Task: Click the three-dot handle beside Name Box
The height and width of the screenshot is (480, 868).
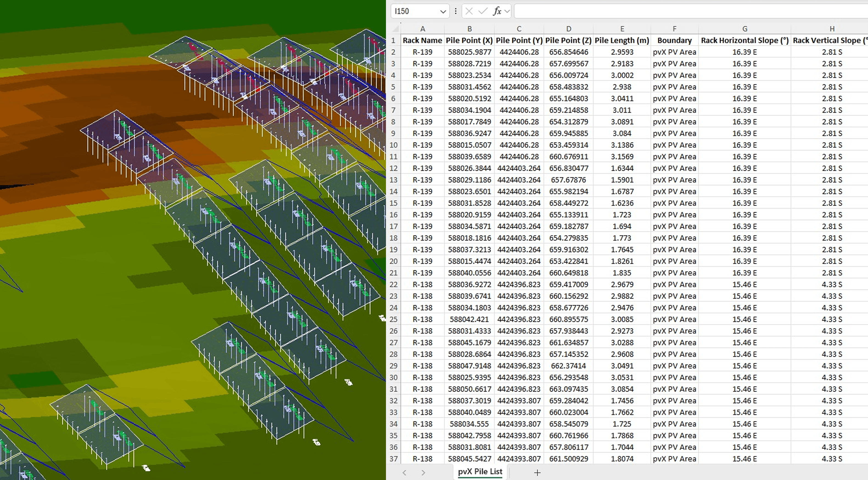Action: coord(456,11)
